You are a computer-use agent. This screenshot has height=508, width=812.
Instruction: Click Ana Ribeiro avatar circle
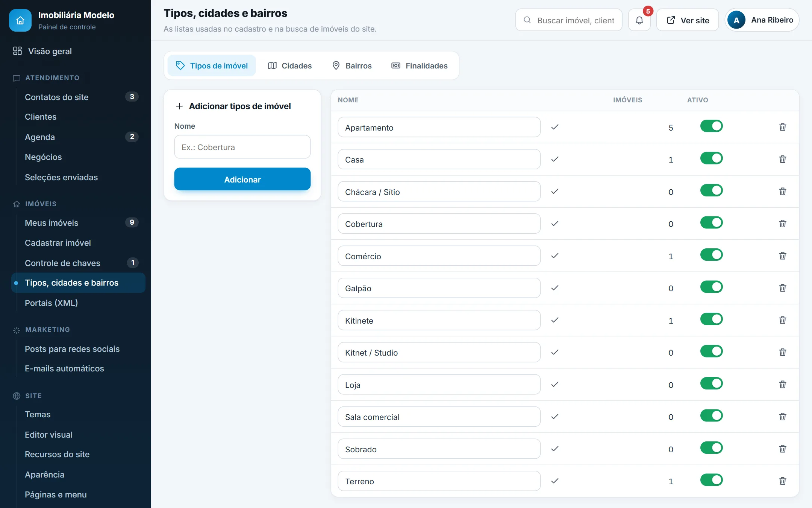(736, 20)
